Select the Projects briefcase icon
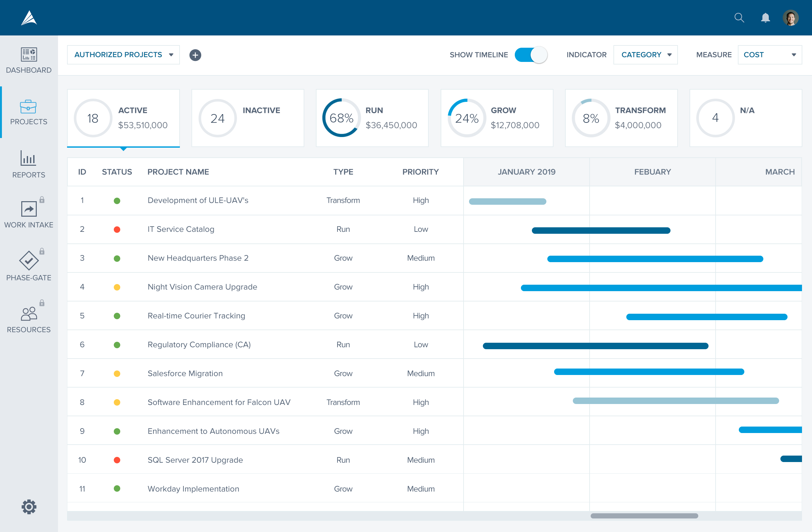 click(28, 106)
